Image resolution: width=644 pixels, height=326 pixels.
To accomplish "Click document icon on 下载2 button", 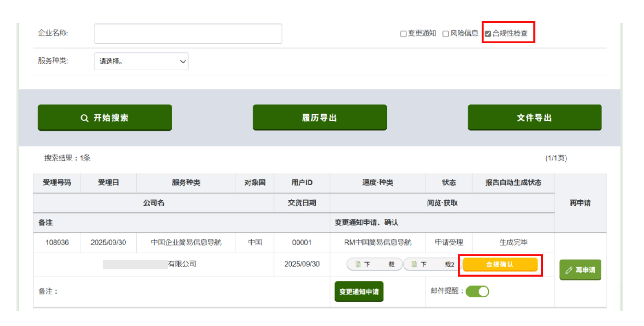I will point(414,264).
